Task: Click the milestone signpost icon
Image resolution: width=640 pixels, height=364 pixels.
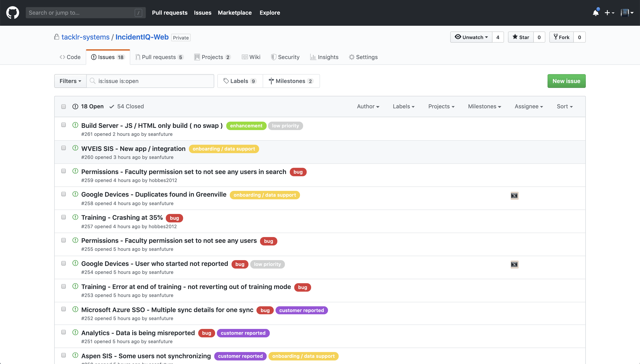Action: pyautogui.click(x=272, y=81)
